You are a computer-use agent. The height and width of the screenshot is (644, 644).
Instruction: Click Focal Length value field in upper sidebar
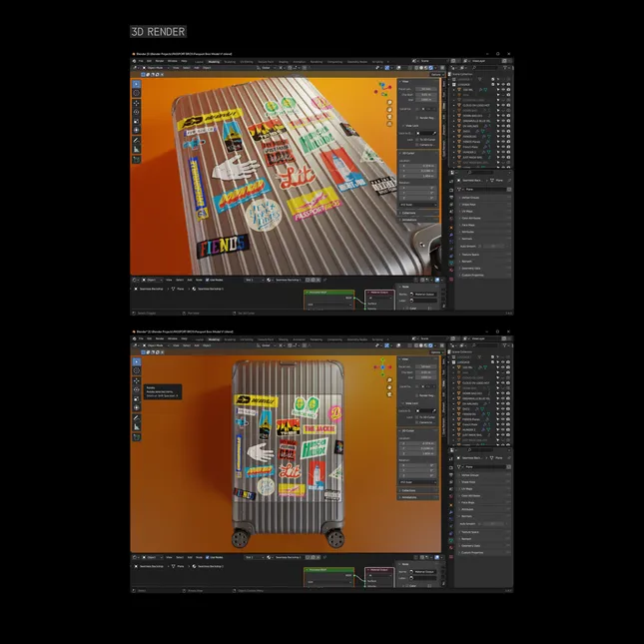[426, 89]
